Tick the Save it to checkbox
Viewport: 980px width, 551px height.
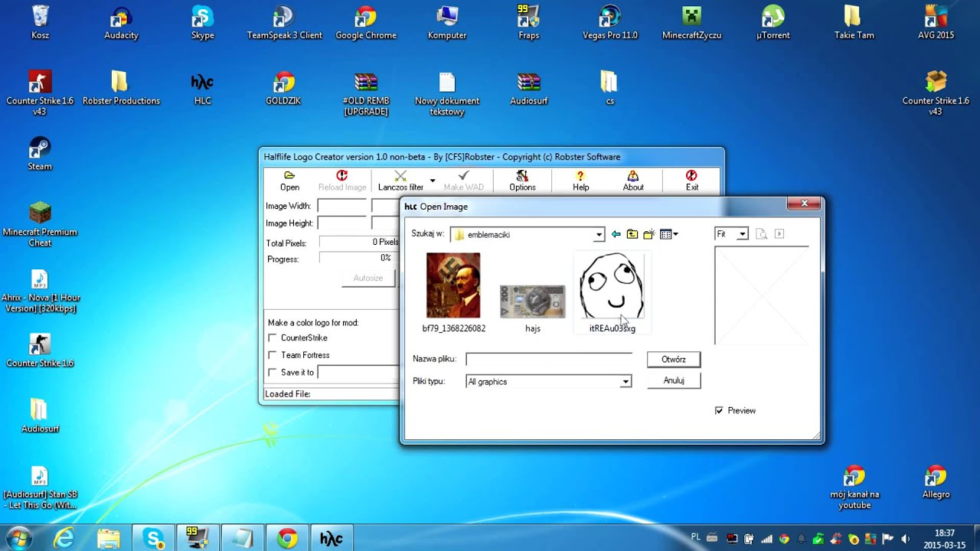point(273,372)
